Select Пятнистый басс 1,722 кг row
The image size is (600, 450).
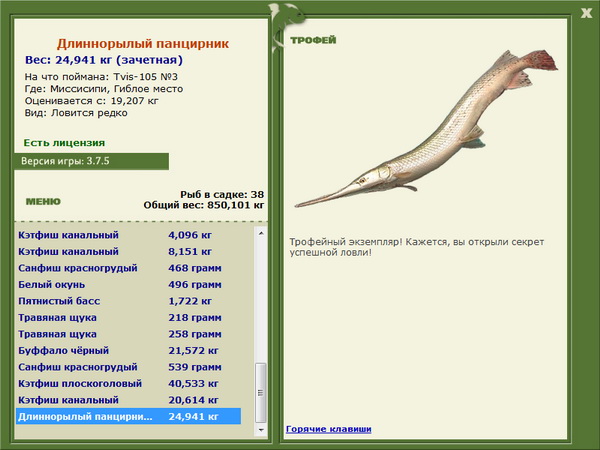[129, 301]
